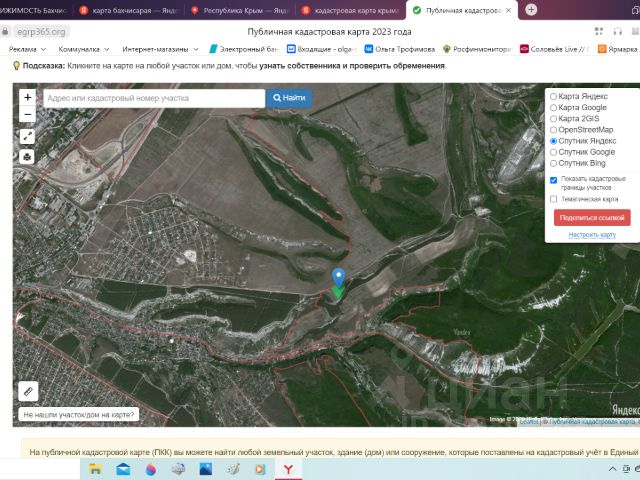Select the Карта Яндекс map layer

pyautogui.click(x=554, y=97)
